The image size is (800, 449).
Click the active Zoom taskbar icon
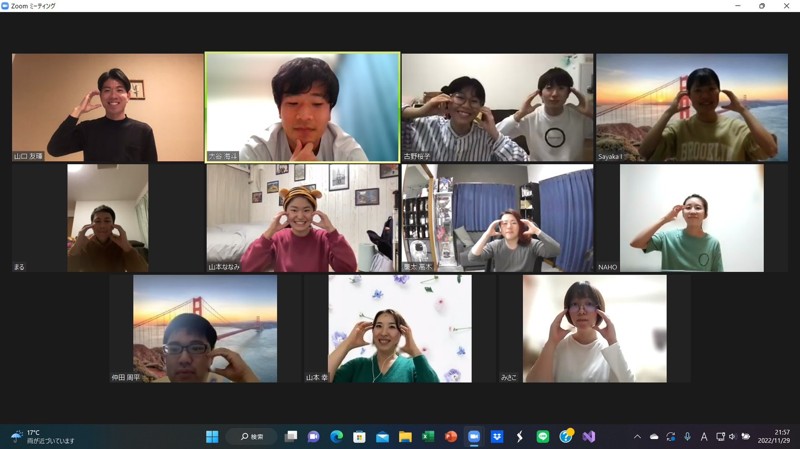click(474, 437)
